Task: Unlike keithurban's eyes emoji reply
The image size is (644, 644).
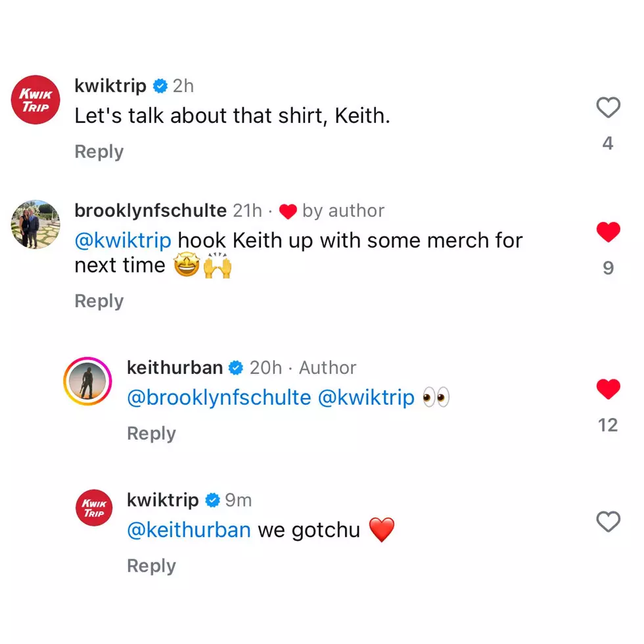Action: (x=608, y=389)
